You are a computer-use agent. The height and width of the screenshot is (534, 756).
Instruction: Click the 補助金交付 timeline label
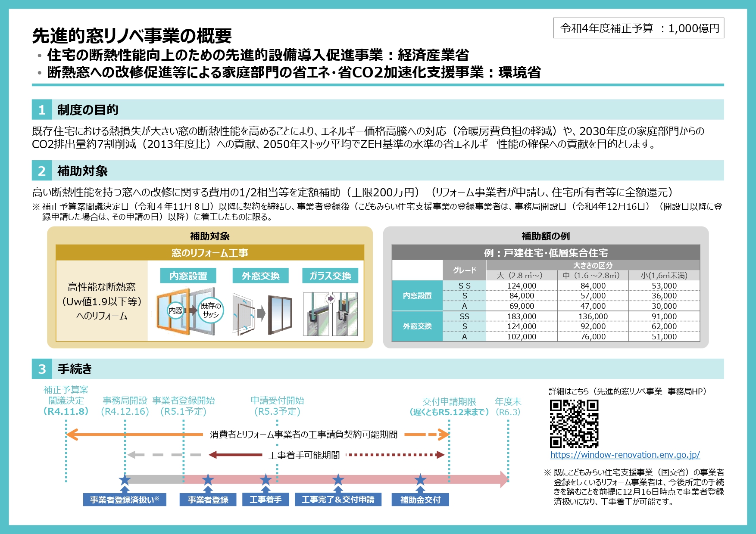click(420, 500)
